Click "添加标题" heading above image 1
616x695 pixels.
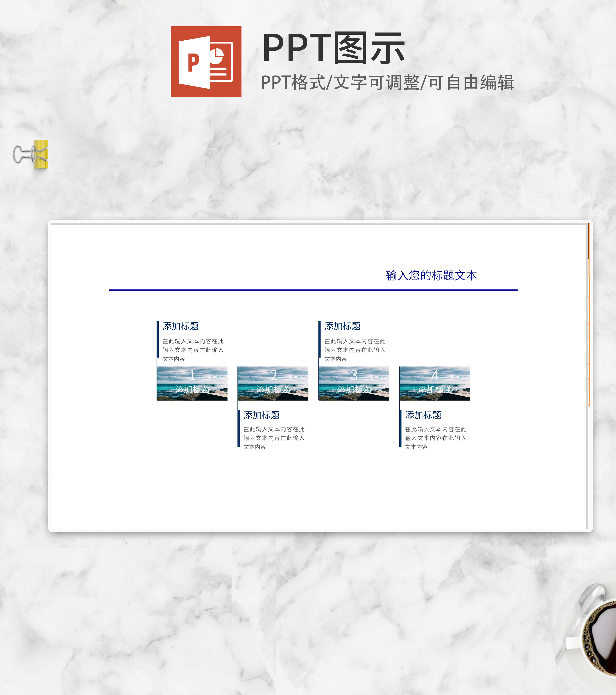[x=181, y=326]
